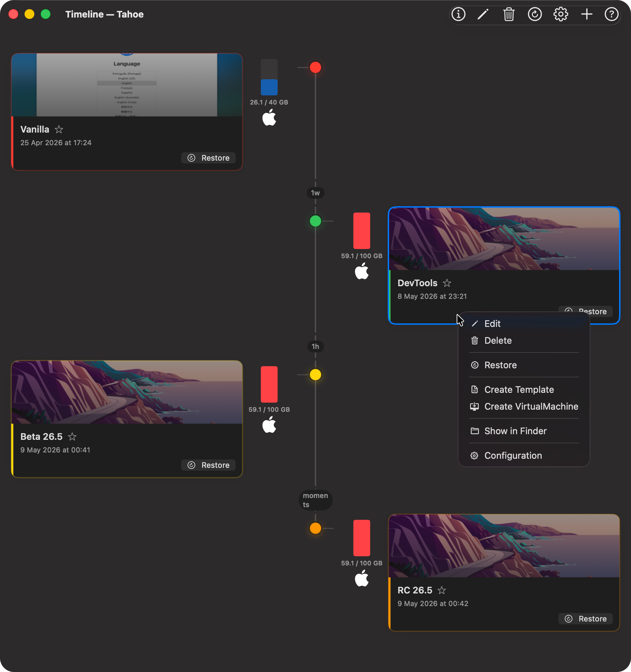Screen dimensions: 631x672
Task: Choose Show in Finder in the menu
Action: pos(524,431)
